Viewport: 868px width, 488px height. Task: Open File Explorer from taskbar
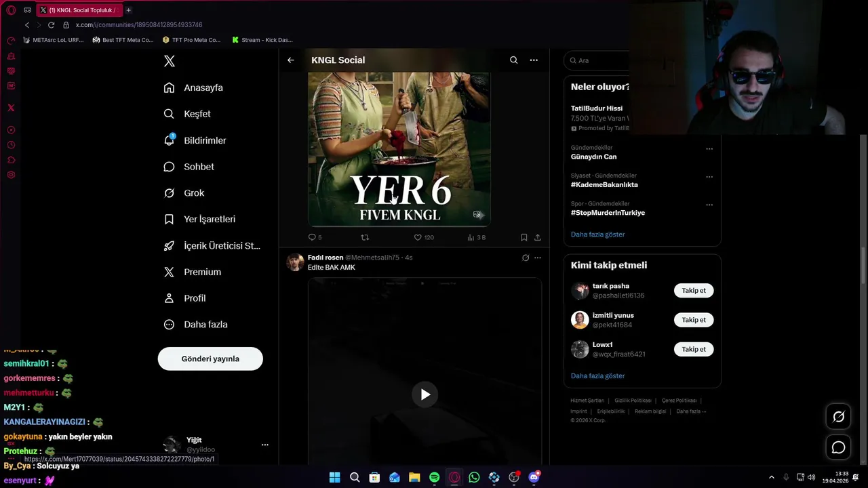pos(414,477)
